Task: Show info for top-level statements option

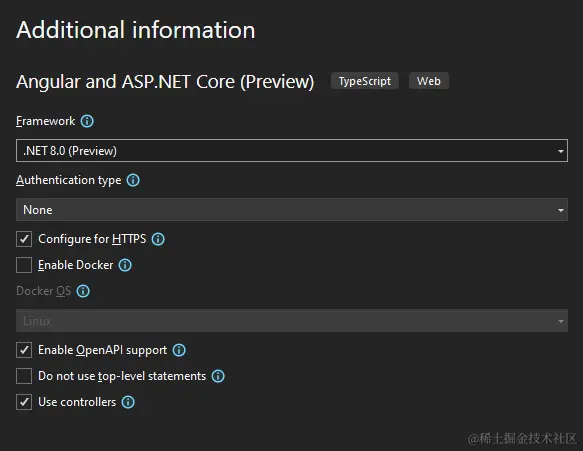Action: point(218,376)
